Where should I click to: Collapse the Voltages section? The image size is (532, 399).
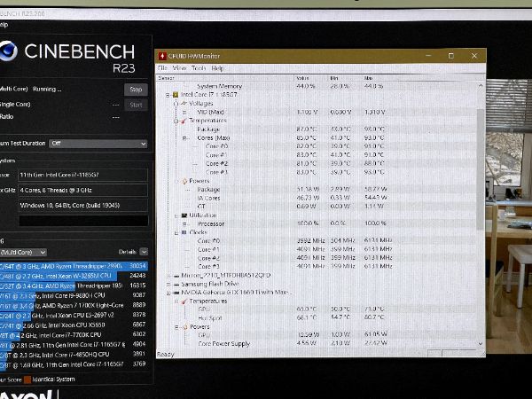[176, 104]
